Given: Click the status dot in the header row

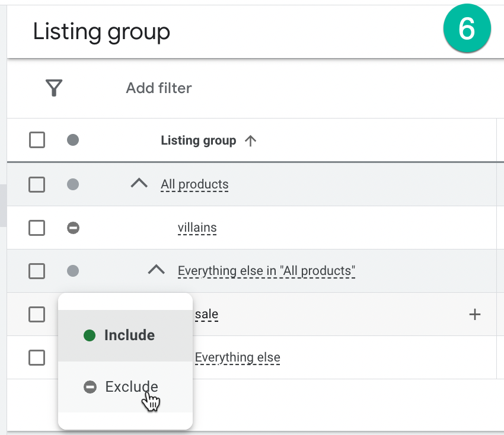Looking at the screenshot, I should (73, 140).
